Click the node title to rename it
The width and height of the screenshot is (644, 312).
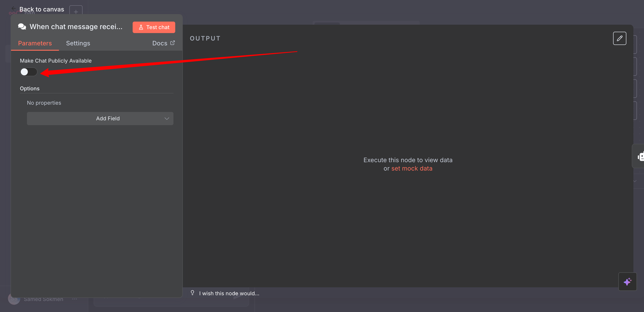pos(76,27)
